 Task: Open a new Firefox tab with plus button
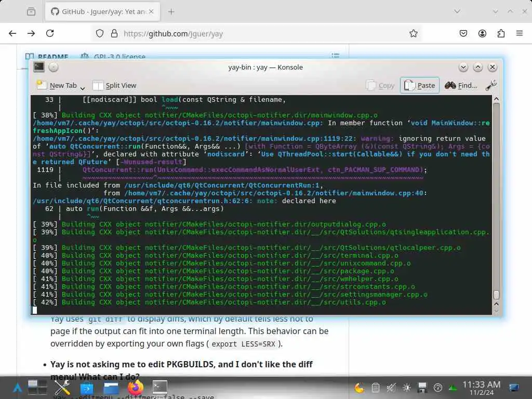click(x=171, y=12)
